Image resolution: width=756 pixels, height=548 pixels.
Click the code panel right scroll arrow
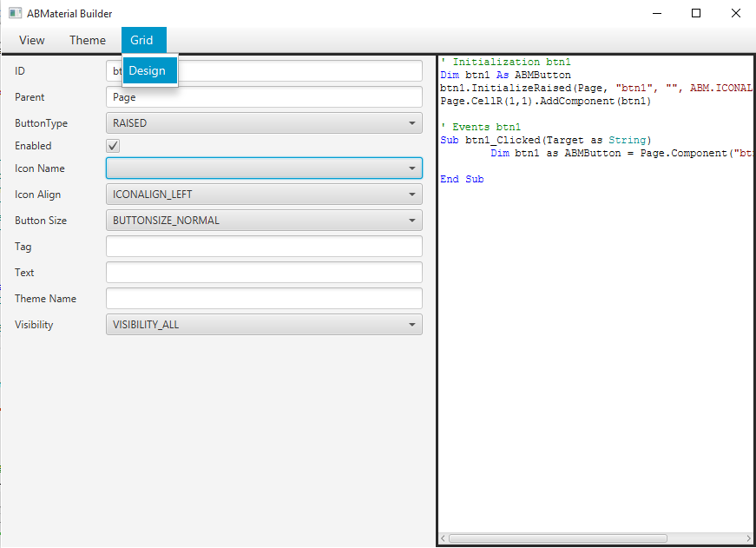[749, 538]
